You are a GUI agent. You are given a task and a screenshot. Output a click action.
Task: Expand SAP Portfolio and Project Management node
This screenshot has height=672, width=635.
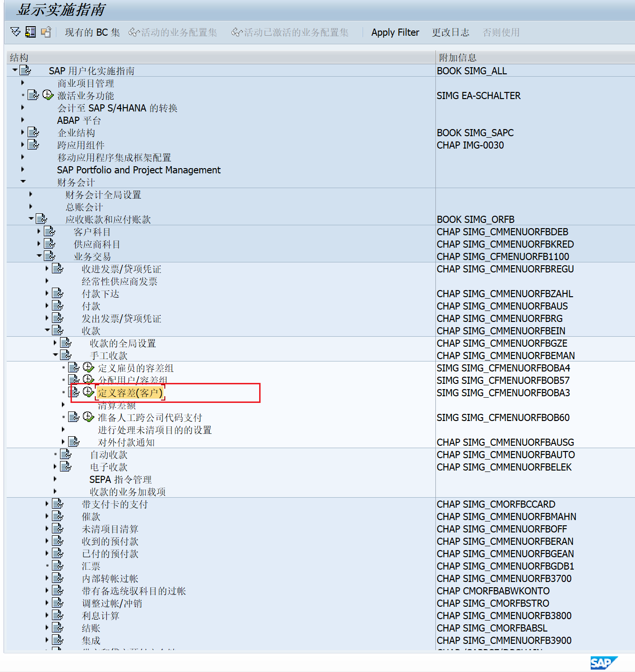tap(22, 170)
